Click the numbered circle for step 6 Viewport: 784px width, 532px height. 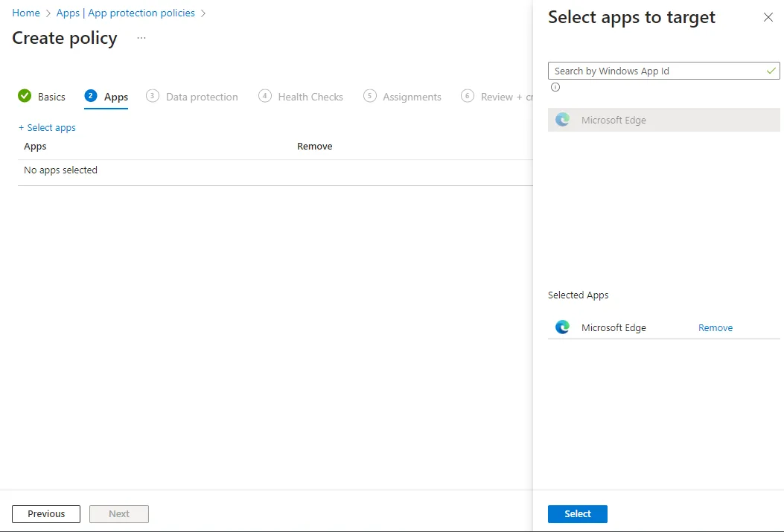468,96
